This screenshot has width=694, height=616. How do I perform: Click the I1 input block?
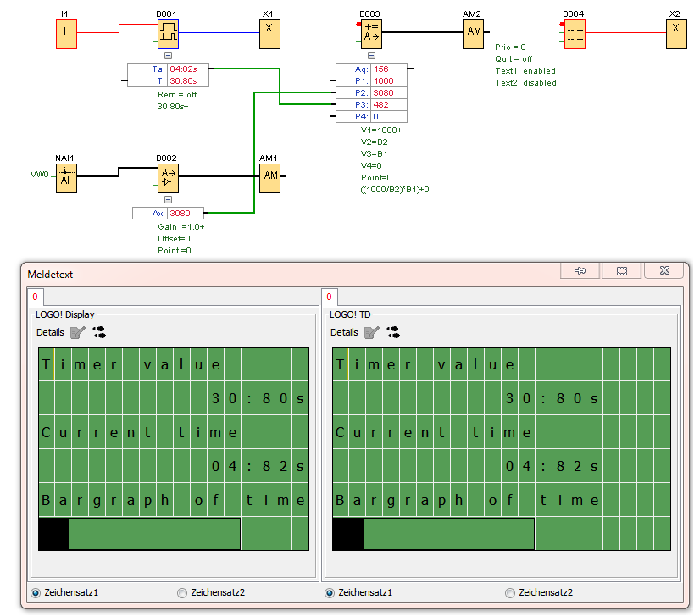65,34
